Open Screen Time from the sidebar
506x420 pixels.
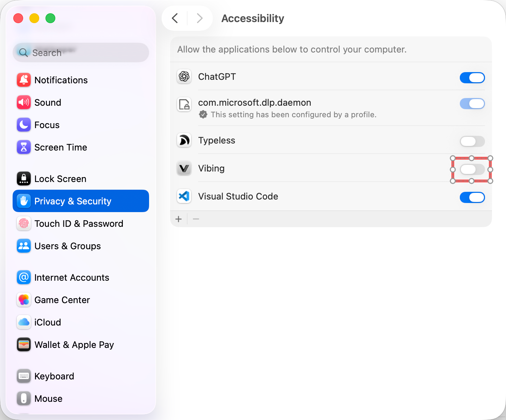point(61,147)
